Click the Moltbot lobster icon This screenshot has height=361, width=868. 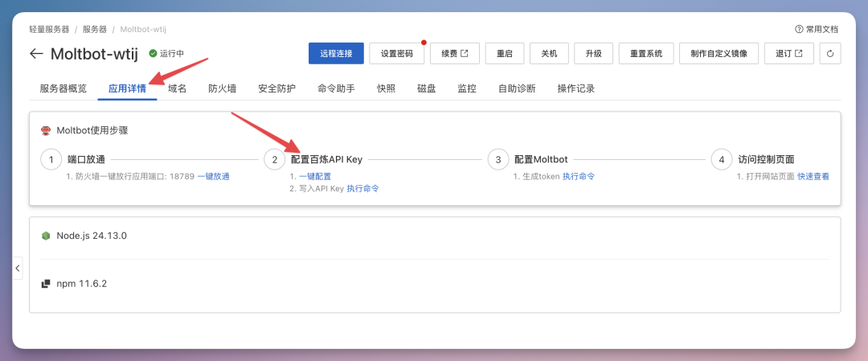pyautogui.click(x=46, y=131)
